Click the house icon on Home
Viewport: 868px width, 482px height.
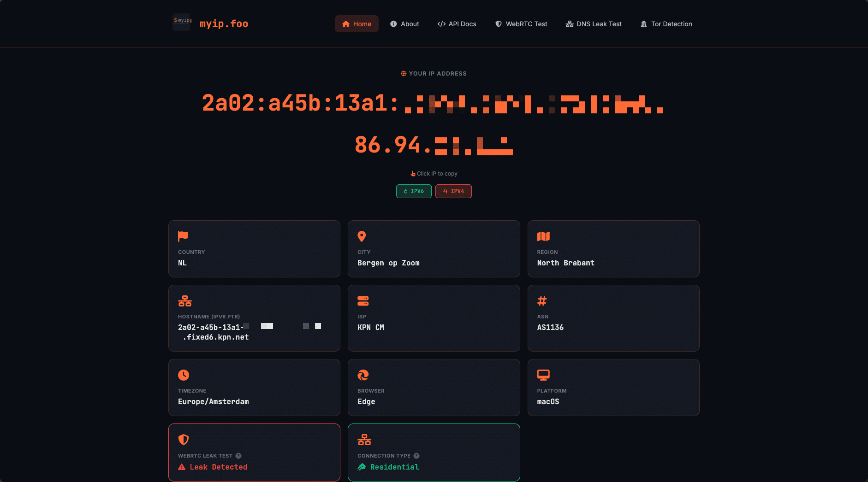(x=346, y=24)
